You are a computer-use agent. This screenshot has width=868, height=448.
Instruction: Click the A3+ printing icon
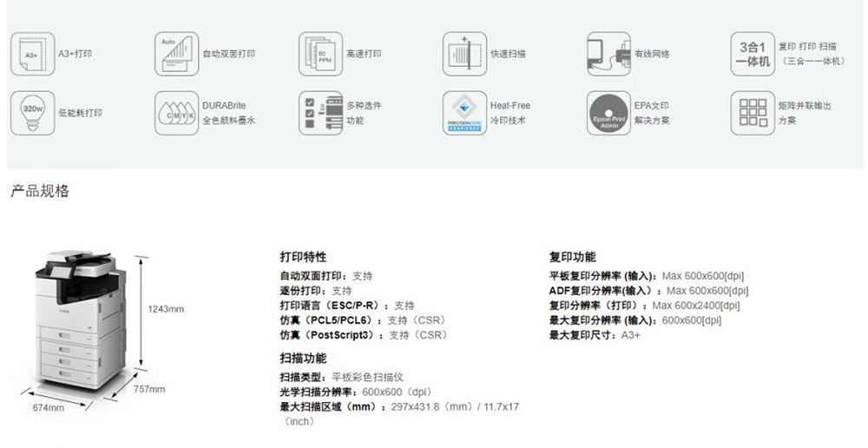(x=32, y=54)
